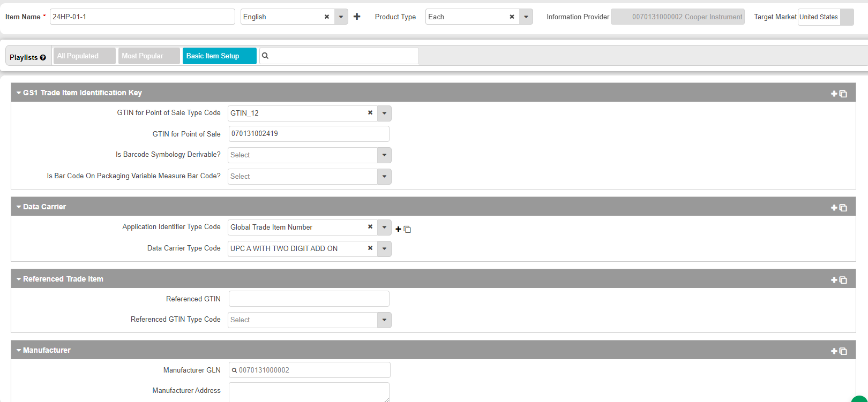This screenshot has height=402, width=868.
Task: Click the plus icon in Referenced Trade Item header
Action: pyautogui.click(x=834, y=280)
